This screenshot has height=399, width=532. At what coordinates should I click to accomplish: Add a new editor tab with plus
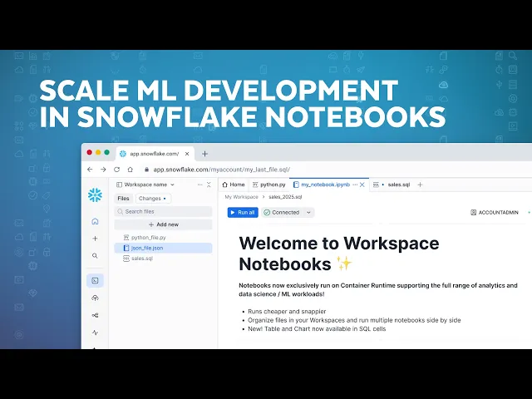pyautogui.click(x=420, y=185)
